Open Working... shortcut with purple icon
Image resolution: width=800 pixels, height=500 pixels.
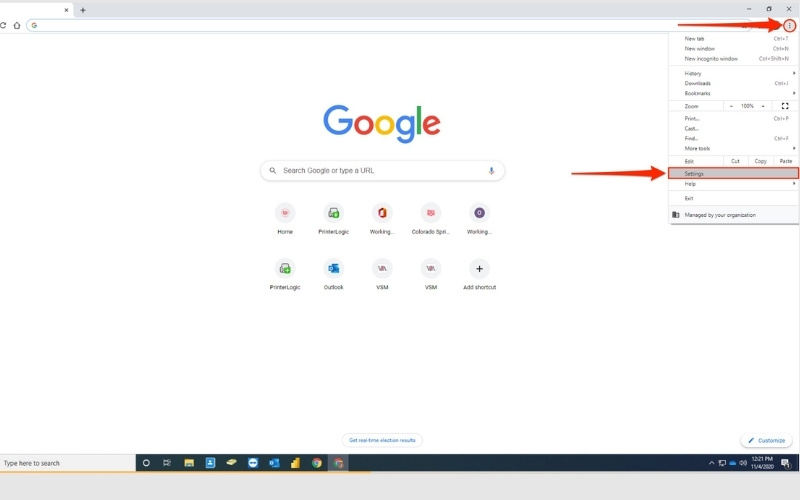[x=479, y=218]
